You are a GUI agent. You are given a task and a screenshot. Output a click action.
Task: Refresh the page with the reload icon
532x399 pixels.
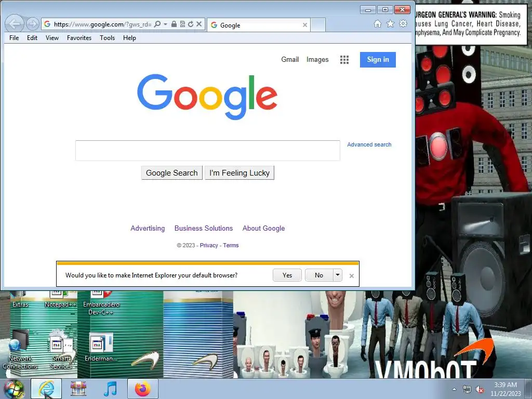(x=191, y=24)
